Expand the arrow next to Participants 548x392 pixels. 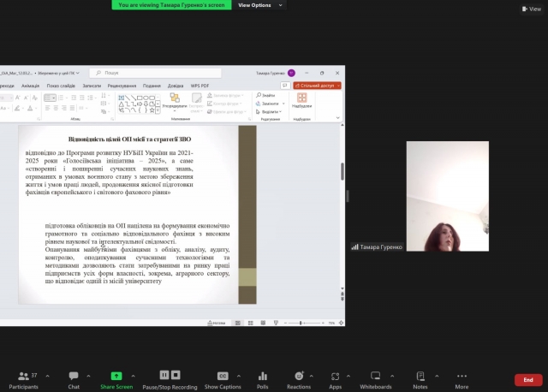pos(46,376)
